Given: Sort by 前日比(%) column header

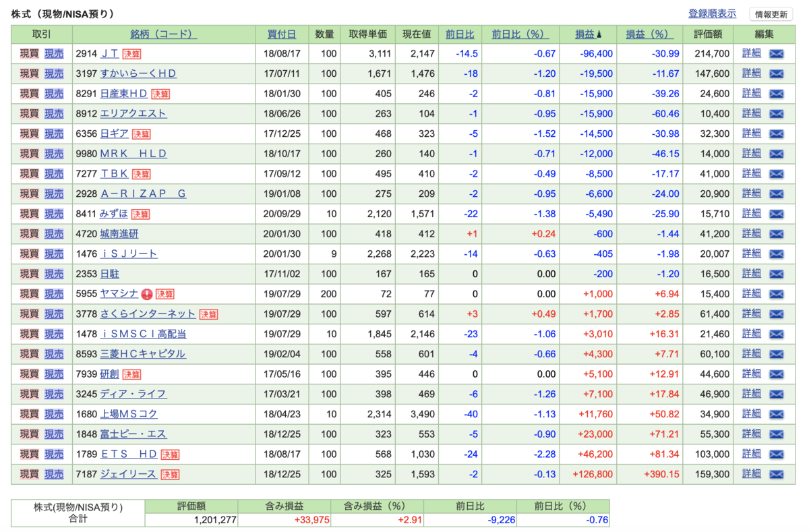Looking at the screenshot, I should [520, 34].
